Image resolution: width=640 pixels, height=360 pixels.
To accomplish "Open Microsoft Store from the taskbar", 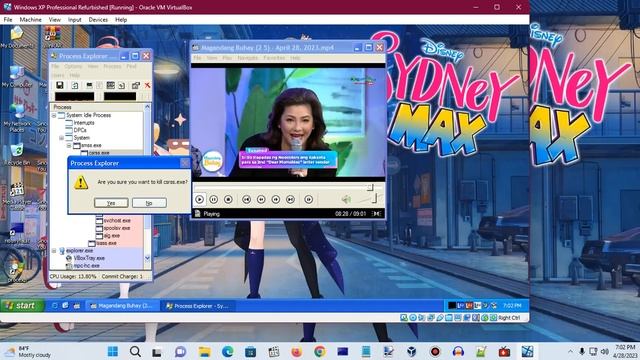I will pyautogui.click(x=251, y=351).
